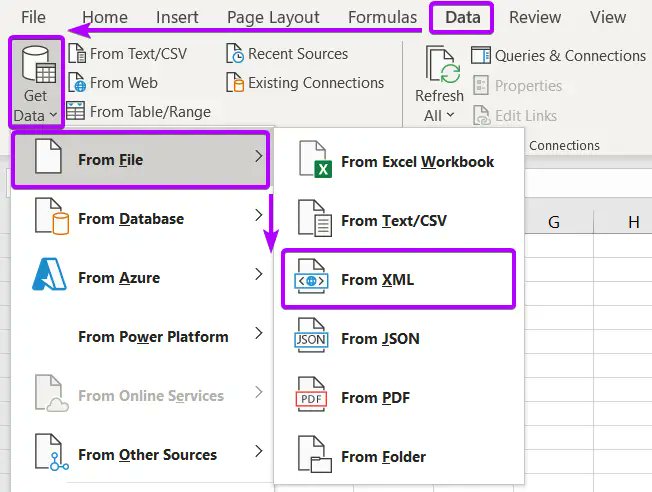Choose From PDF in the submenu
652x492 pixels.
pyautogui.click(x=398, y=398)
